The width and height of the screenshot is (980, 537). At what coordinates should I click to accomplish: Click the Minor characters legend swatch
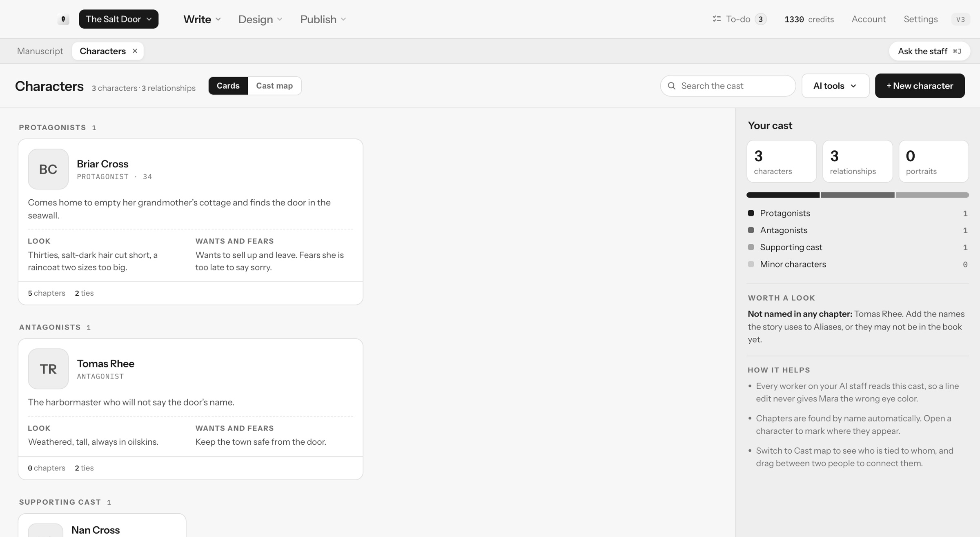751,264
